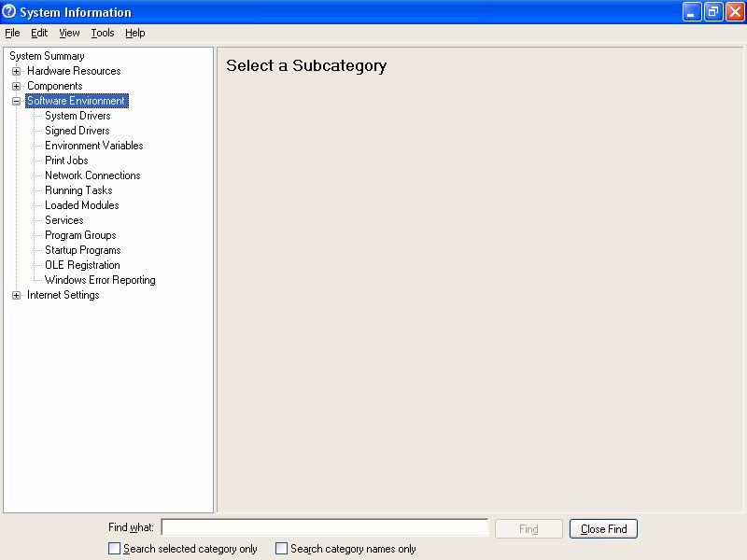Open the Edit menu
This screenshot has height=560, width=747.
(39, 33)
